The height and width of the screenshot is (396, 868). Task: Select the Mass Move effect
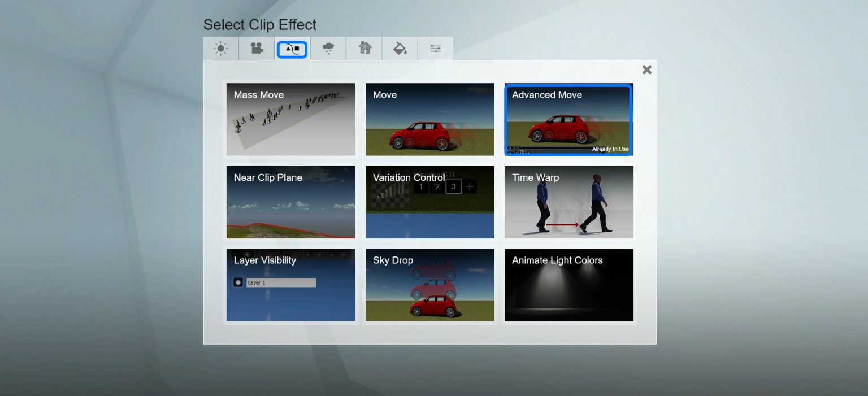point(290,119)
